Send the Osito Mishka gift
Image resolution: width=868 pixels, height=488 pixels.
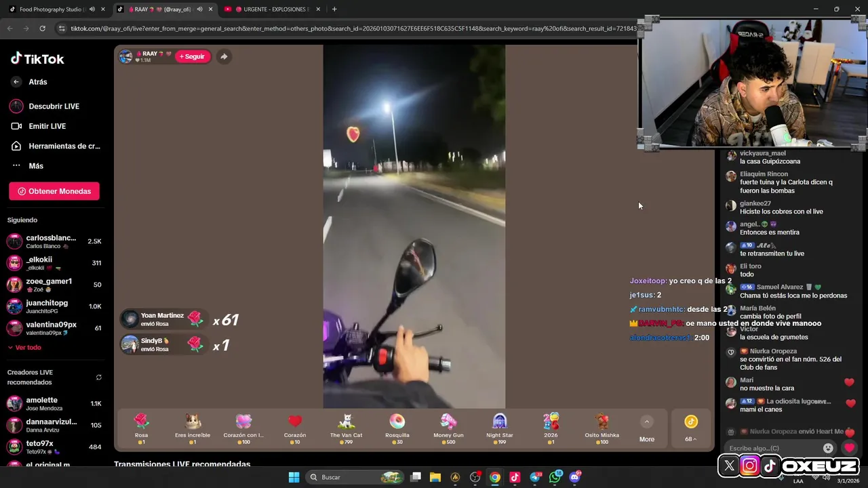click(602, 428)
